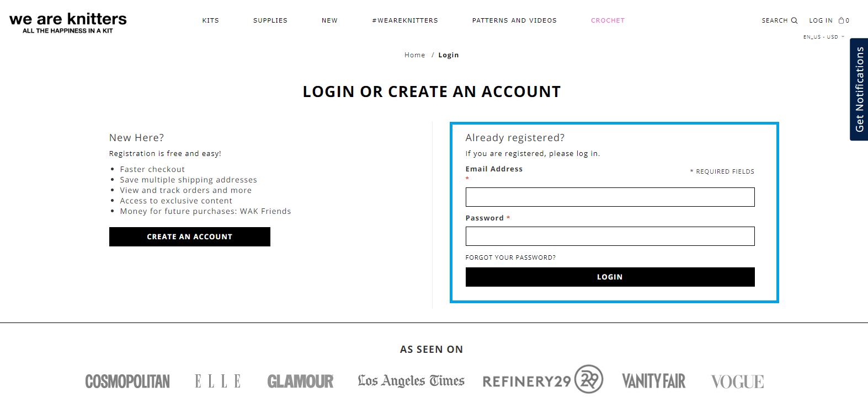The image size is (868, 414).
Task: Click the Create an Account button
Action: (190, 236)
